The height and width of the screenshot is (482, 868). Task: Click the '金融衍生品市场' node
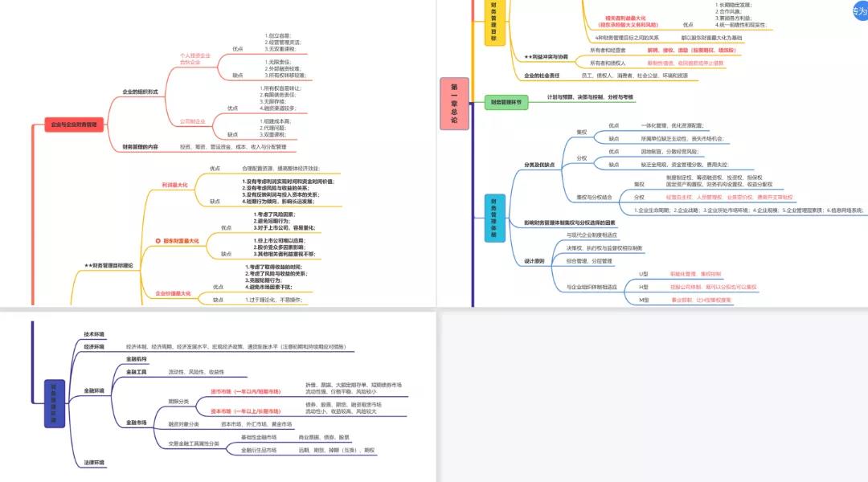pyautogui.click(x=259, y=451)
